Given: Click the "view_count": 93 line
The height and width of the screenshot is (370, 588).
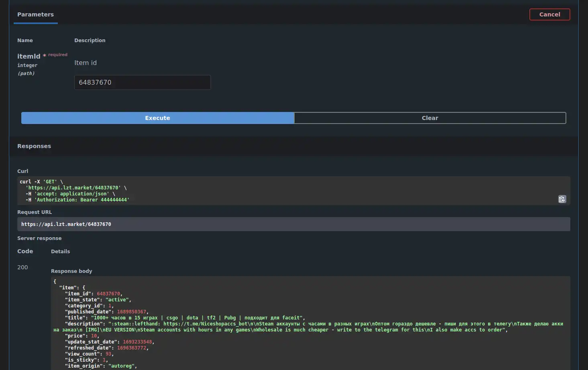Looking at the screenshot, I should click(89, 354).
